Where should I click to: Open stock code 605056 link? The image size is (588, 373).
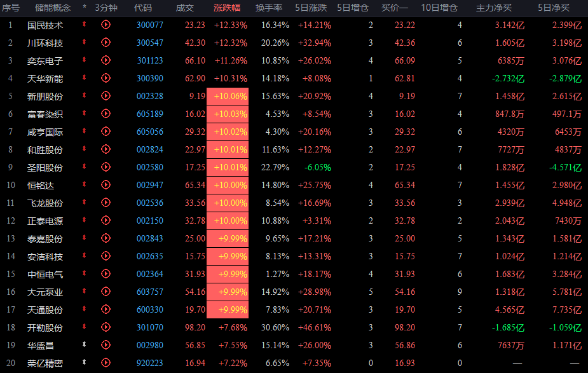point(149,132)
